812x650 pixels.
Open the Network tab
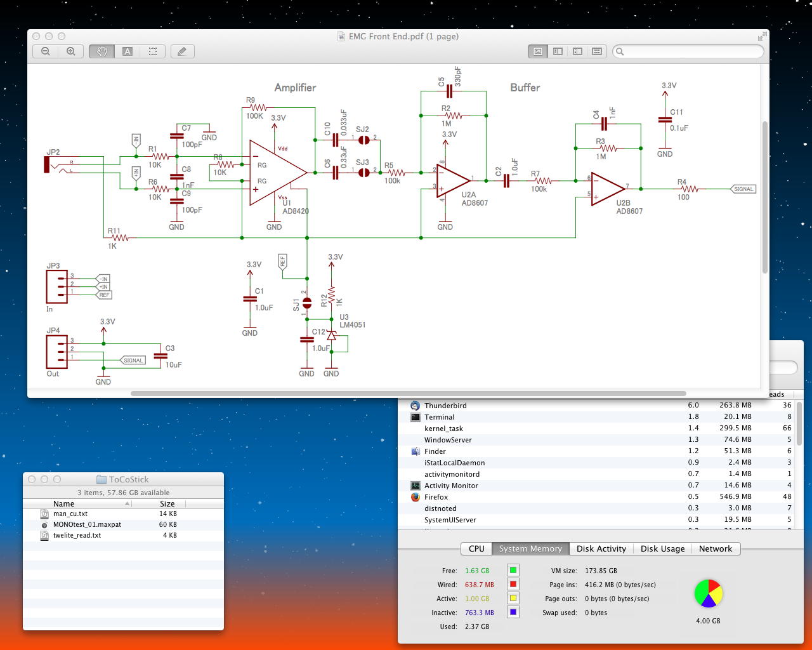715,548
